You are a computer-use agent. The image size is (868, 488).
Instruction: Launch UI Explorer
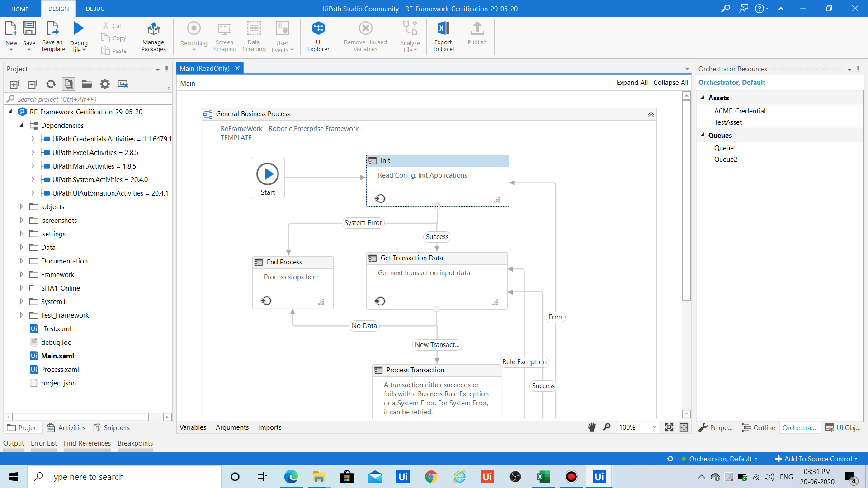click(318, 37)
